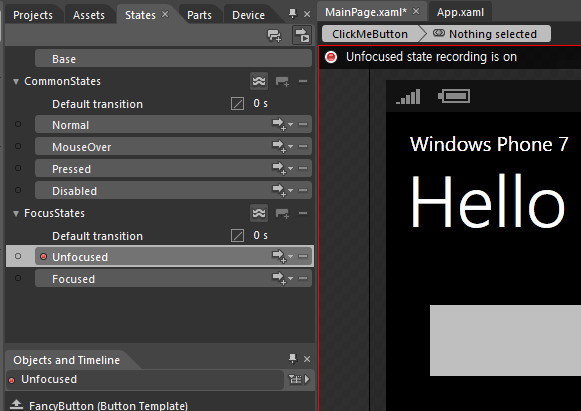Switch to the Projects tab
The height and width of the screenshot is (411, 581).
tap(33, 15)
